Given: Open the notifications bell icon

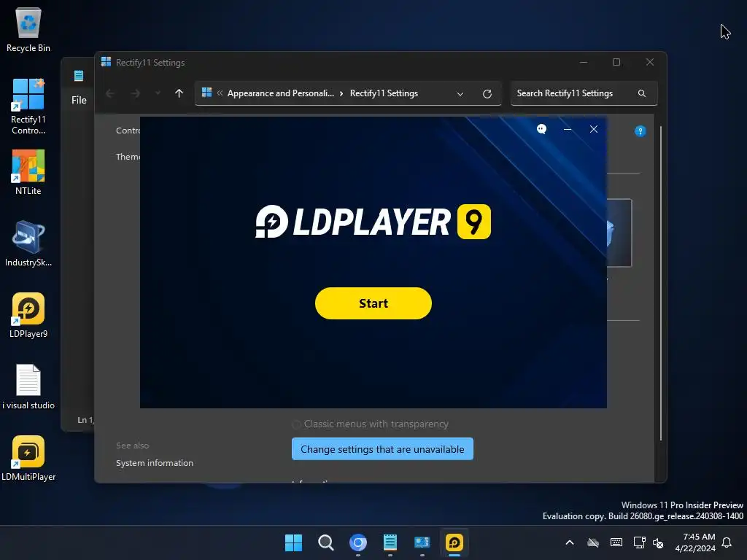Looking at the screenshot, I should click(x=727, y=542).
